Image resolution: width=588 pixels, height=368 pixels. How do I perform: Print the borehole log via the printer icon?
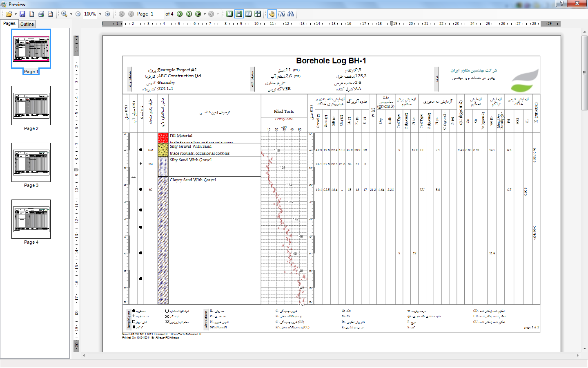[41, 14]
